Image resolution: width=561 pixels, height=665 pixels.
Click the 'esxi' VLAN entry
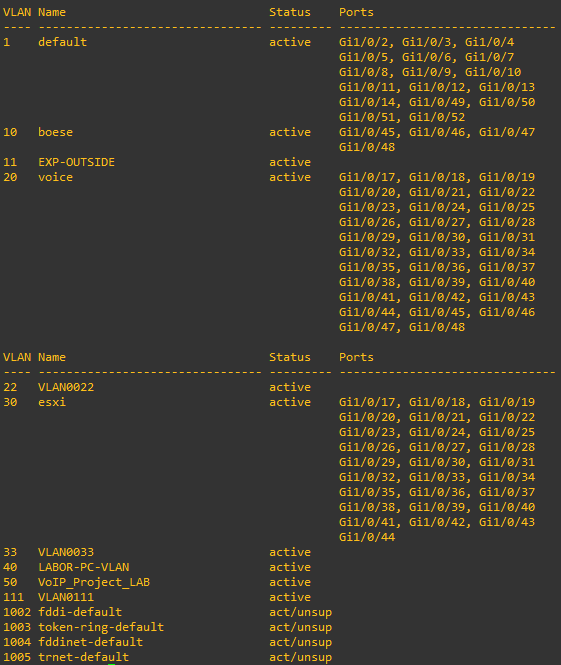pos(52,402)
